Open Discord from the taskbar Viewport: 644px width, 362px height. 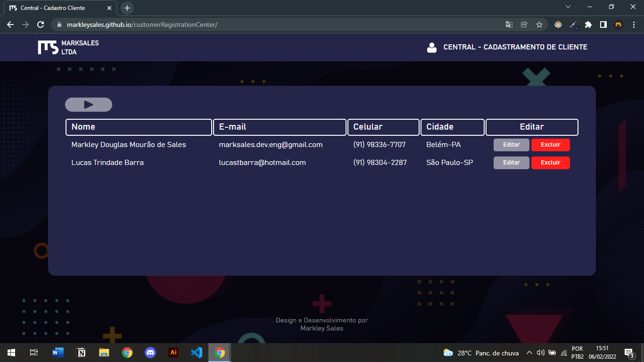150,353
